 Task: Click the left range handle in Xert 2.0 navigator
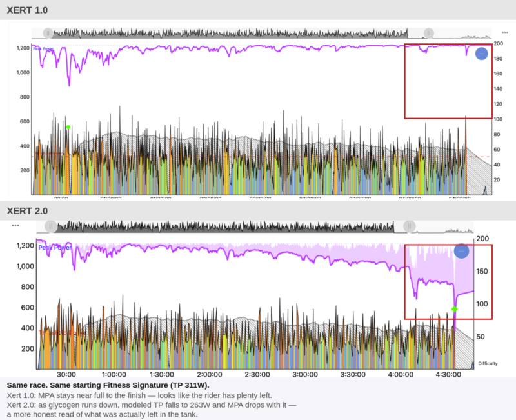coord(51,226)
